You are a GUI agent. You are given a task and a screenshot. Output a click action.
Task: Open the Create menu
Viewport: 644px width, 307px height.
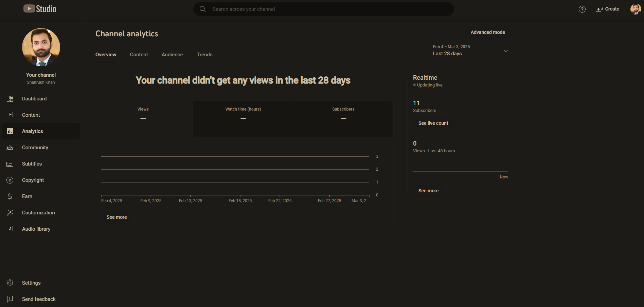click(x=608, y=9)
